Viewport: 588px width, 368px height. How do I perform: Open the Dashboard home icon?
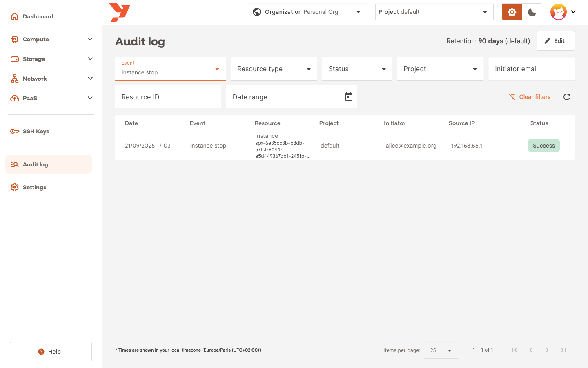pyautogui.click(x=15, y=16)
